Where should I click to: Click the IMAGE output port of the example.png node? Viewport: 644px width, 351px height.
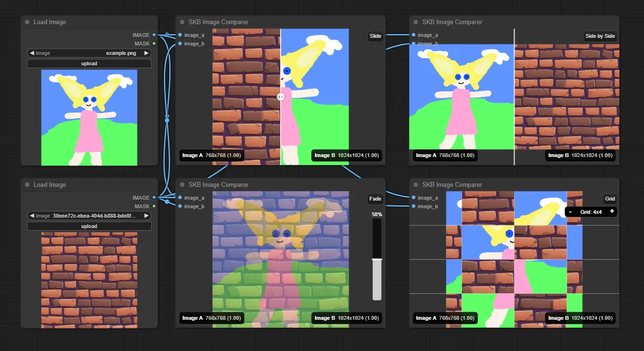click(x=154, y=35)
